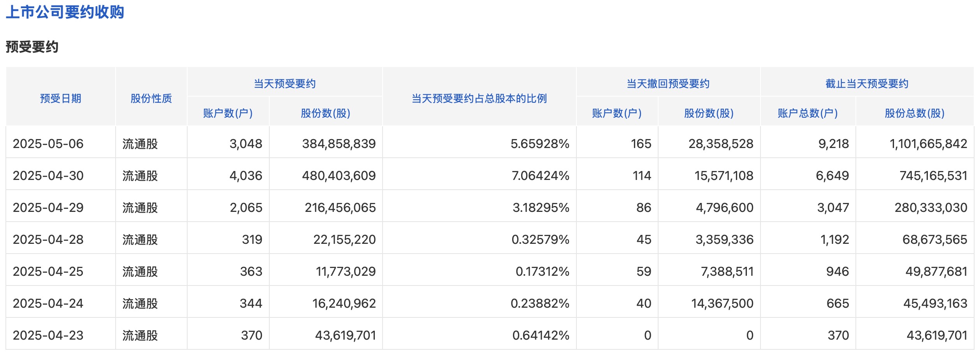Select the date cell 2025-04-25
This screenshot has width=980, height=356.
tap(48, 271)
